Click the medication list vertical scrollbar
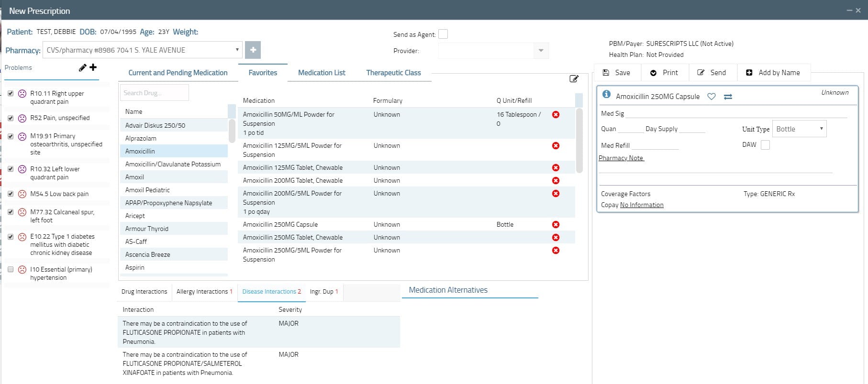The width and height of the screenshot is (868, 384). tap(579, 140)
